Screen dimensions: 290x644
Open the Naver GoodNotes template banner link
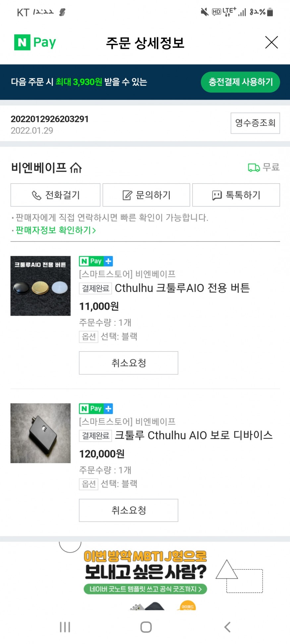coord(145,589)
